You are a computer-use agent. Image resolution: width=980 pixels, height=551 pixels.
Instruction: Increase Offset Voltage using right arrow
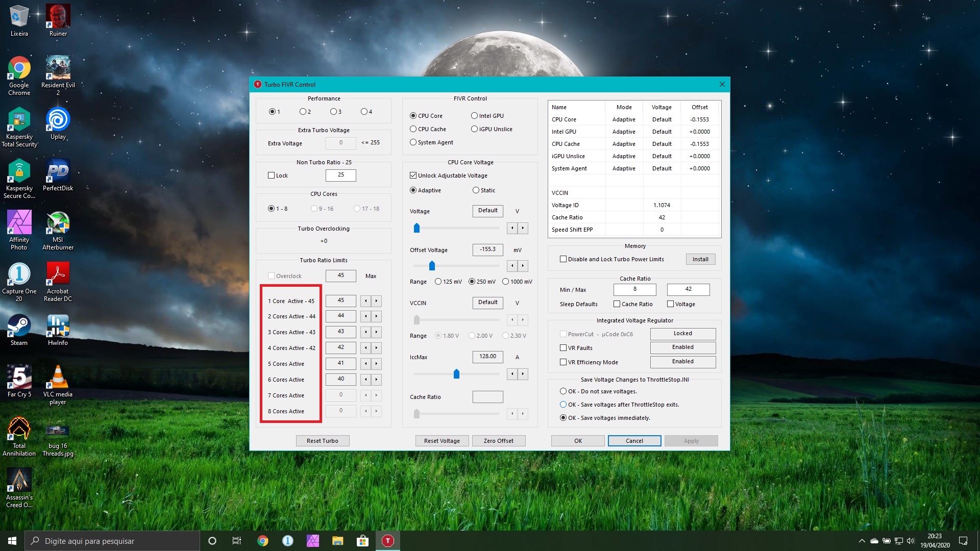point(523,266)
